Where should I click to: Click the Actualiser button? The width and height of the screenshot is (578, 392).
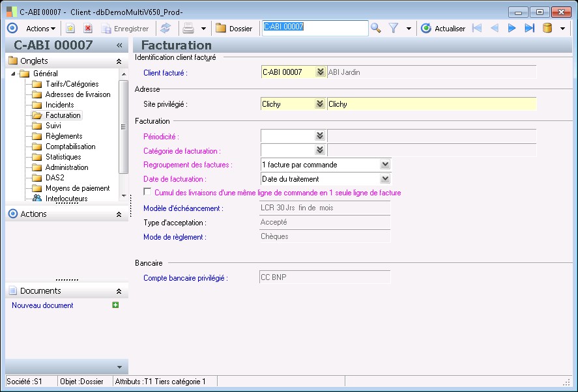pos(443,29)
